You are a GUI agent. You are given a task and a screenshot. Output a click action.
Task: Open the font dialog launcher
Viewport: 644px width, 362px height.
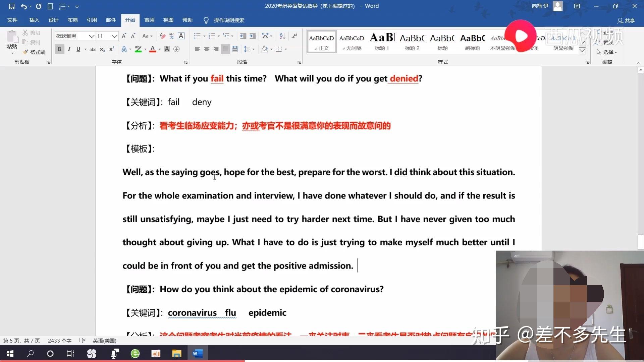pyautogui.click(x=186, y=62)
